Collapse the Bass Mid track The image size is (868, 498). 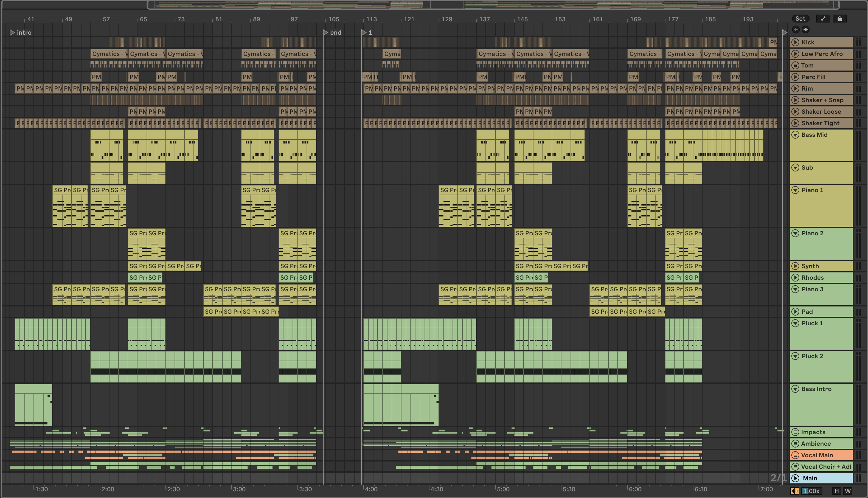[x=796, y=135]
